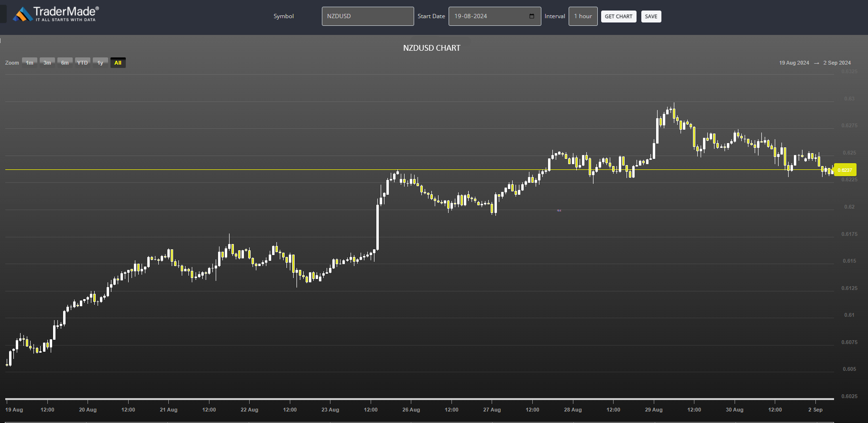Image resolution: width=868 pixels, height=423 pixels.
Task: Open the Interval dropdown showing 1 hour
Action: click(583, 16)
